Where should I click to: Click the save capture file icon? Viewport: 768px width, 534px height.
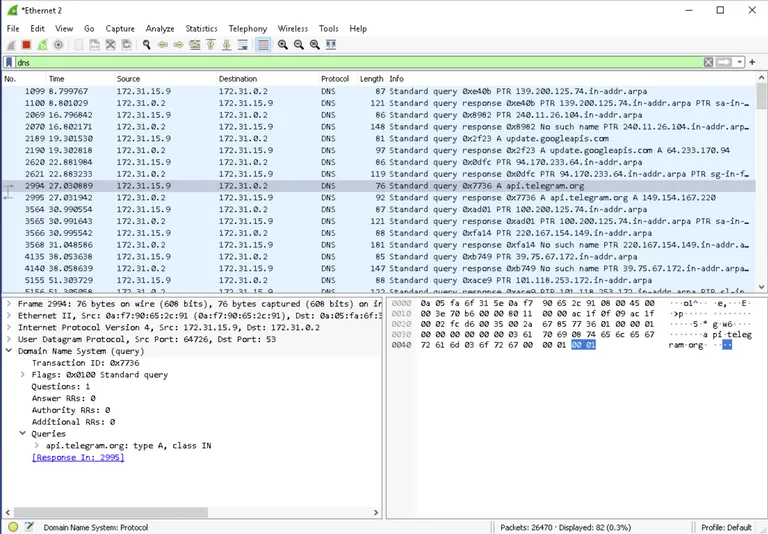pos(95,45)
